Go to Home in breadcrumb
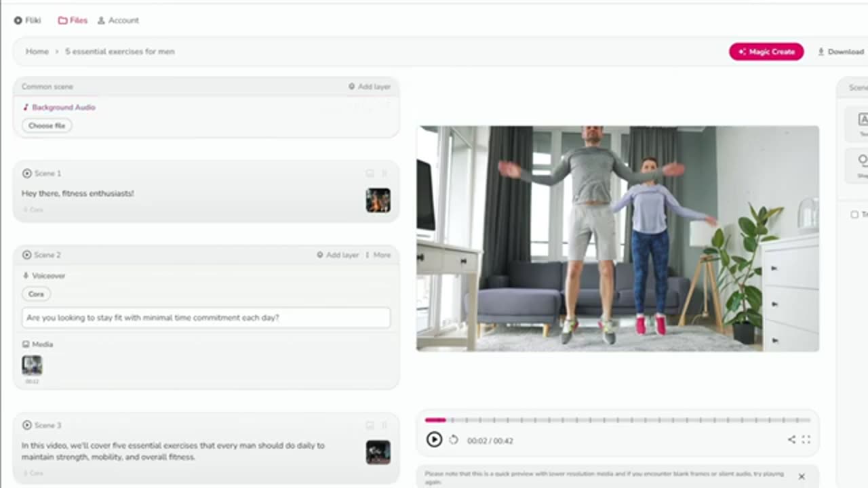The width and height of the screenshot is (868, 488). [x=37, y=52]
